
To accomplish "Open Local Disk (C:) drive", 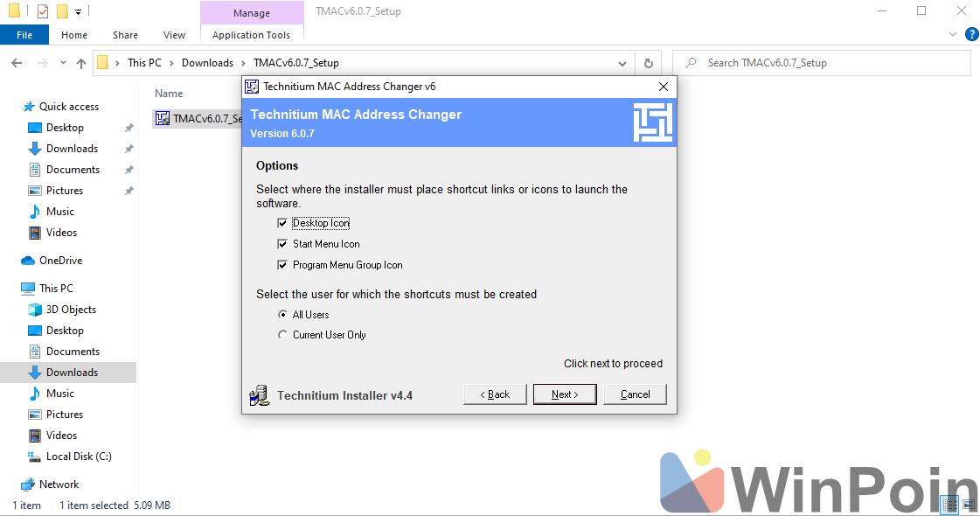I will click(79, 457).
